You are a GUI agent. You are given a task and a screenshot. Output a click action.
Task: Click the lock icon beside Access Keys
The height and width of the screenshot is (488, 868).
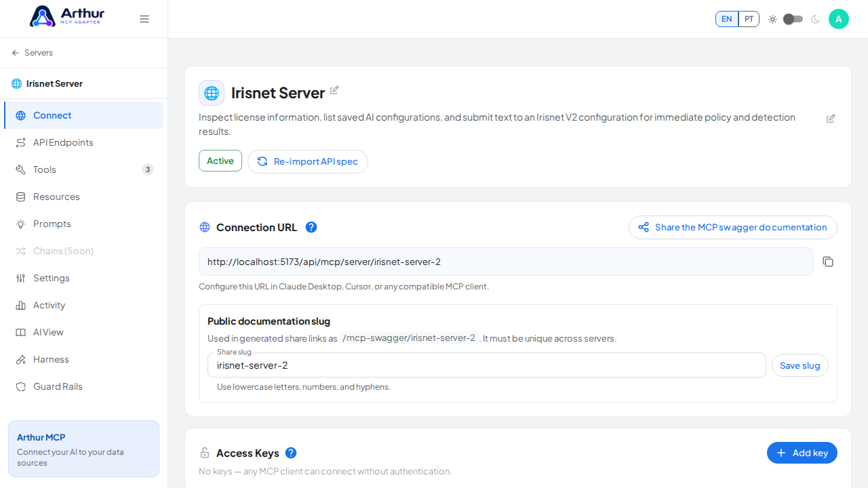tap(205, 453)
